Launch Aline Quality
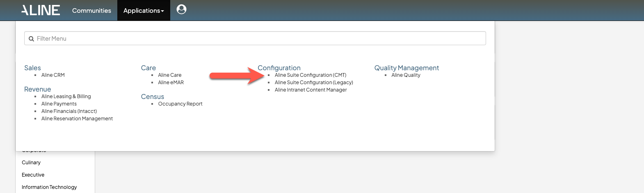 (x=406, y=75)
